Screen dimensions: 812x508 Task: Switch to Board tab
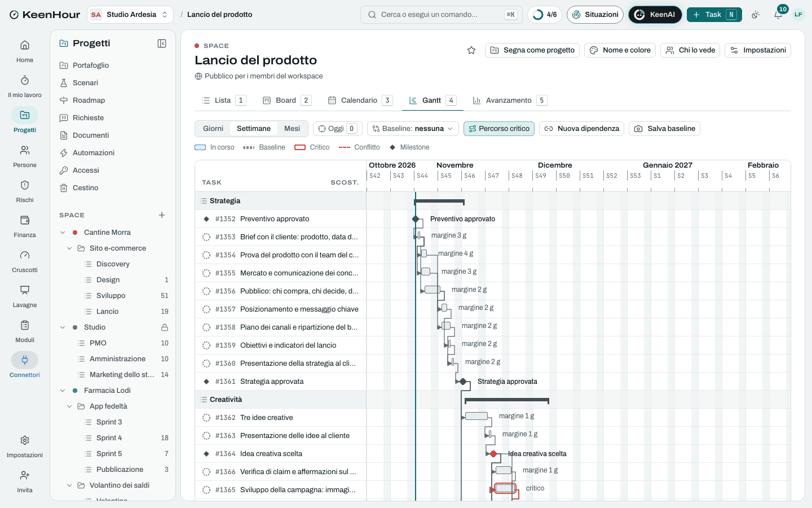point(286,100)
